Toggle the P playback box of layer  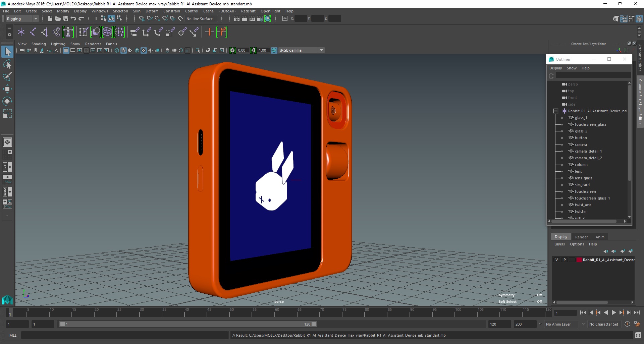tap(565, 260)
